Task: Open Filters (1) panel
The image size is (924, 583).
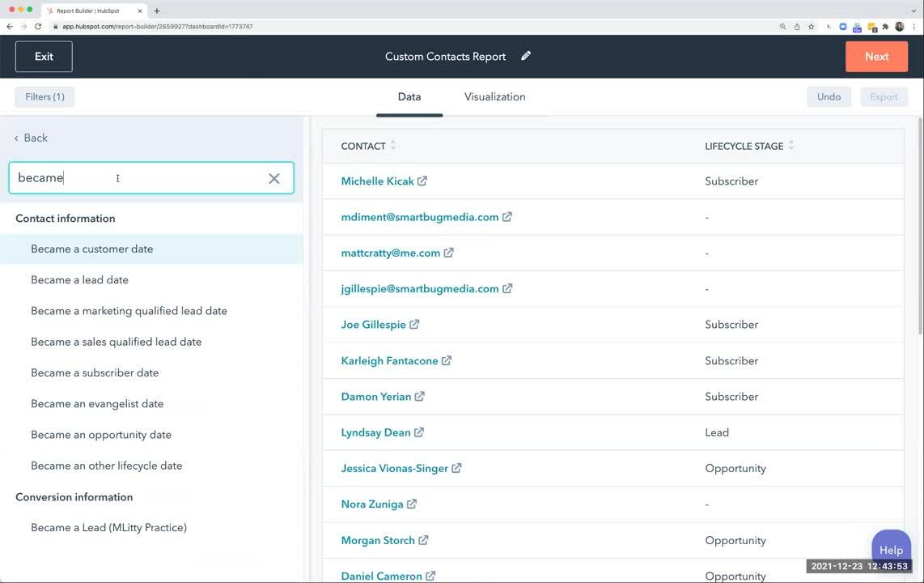Action: [x=45, y=96]
